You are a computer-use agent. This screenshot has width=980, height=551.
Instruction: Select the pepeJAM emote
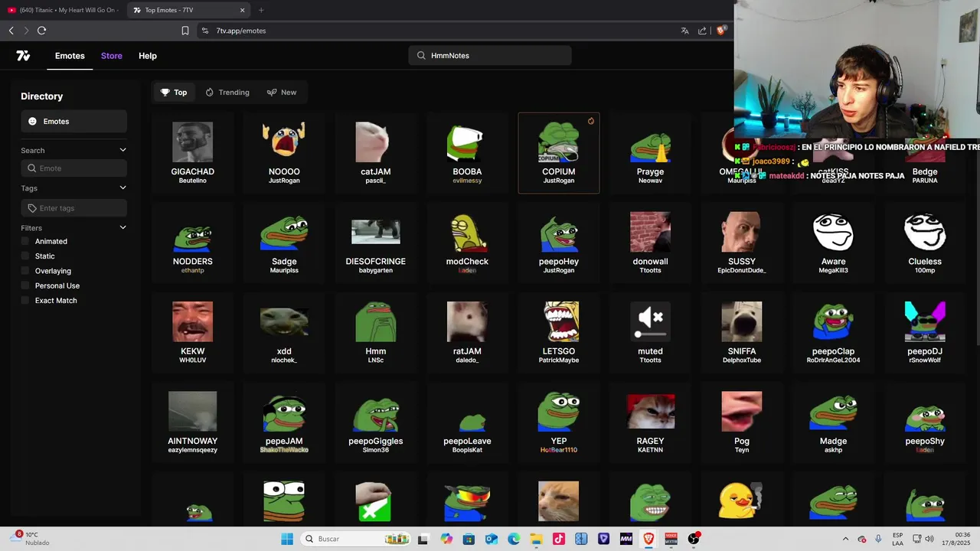pos(284,422)
